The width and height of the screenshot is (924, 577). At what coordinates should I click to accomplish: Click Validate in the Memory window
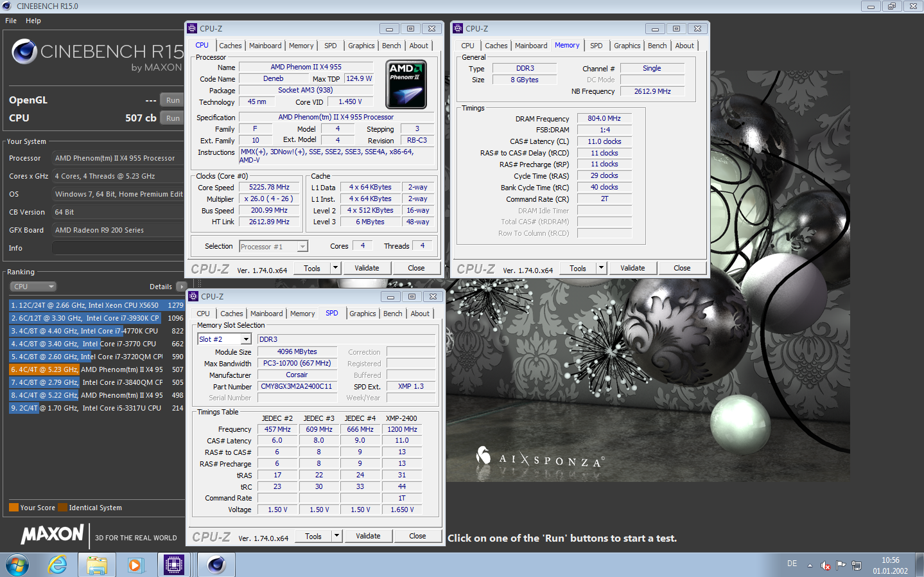pyautogui.click(x=632, y=268)
